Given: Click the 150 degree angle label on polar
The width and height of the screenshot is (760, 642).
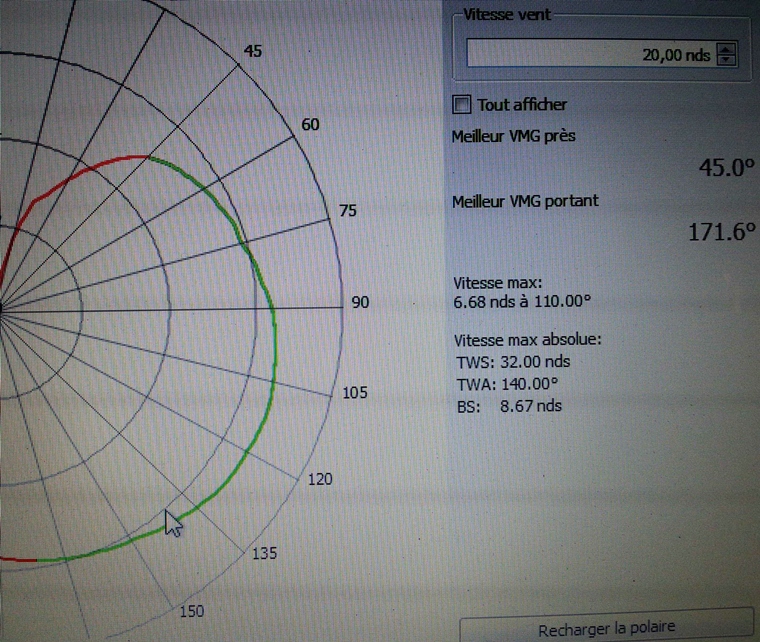Looking at the screenshot, I should (192, 611).
